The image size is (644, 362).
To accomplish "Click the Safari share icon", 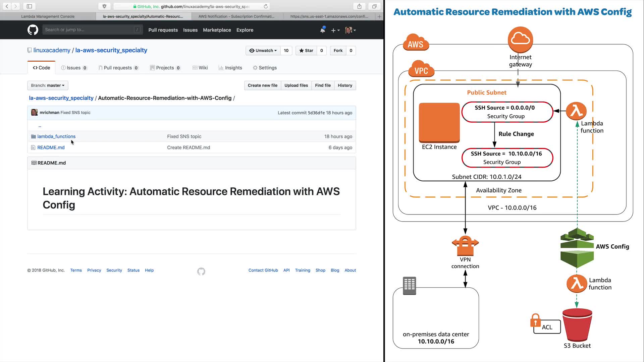I will tap(359, 6).
